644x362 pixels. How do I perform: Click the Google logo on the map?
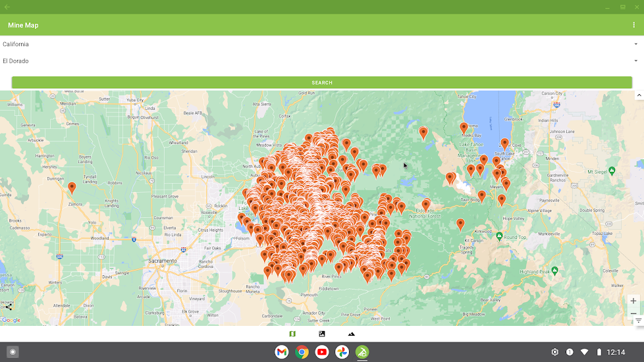pyautogui.click(x=11, y=321)
